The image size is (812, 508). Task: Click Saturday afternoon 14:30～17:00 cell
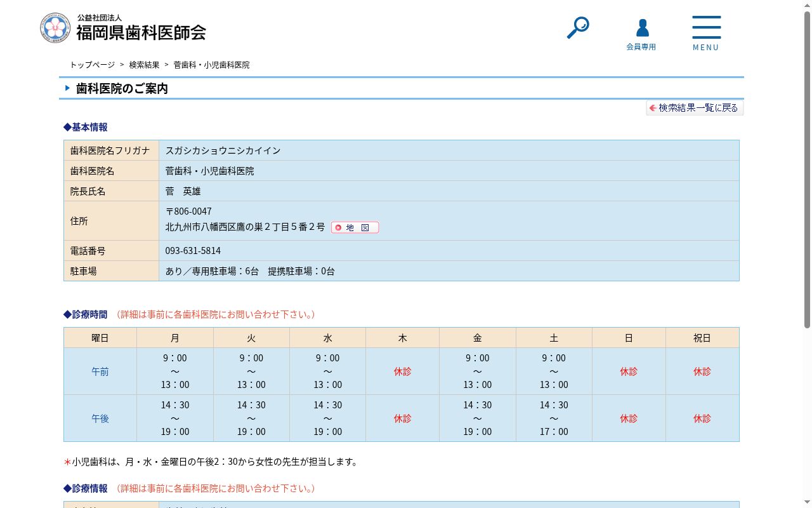pos(554,418)
